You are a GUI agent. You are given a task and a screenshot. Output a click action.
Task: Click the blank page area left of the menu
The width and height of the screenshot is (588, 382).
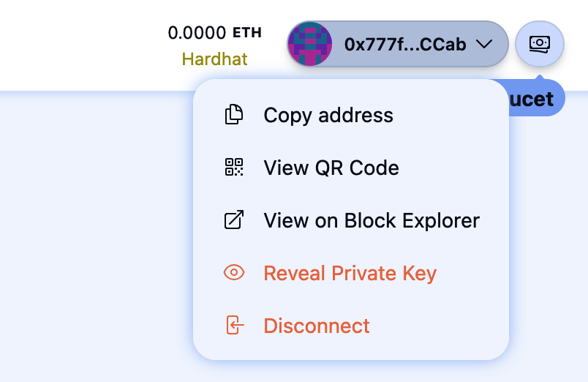coord(95,234)
